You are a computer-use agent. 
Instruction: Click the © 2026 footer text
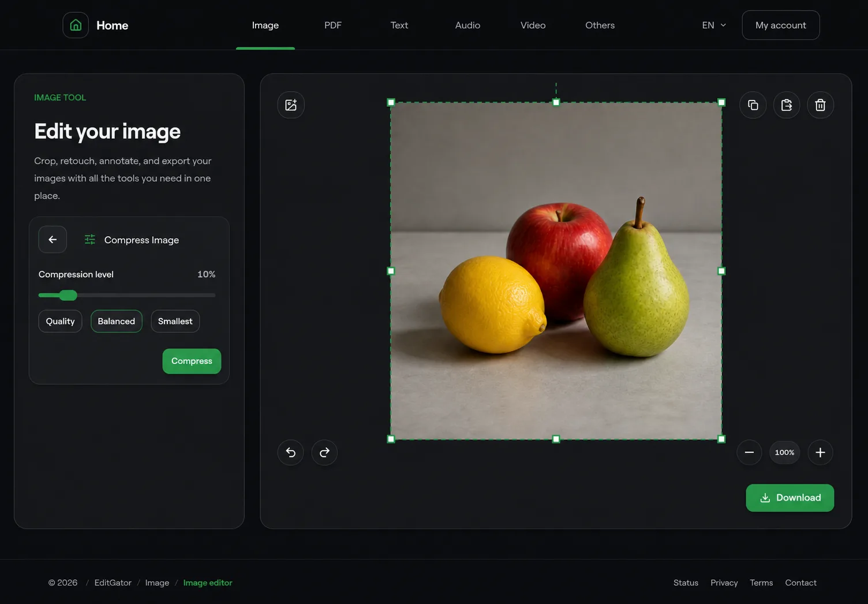pyautogui.click(x=63, y=583)
